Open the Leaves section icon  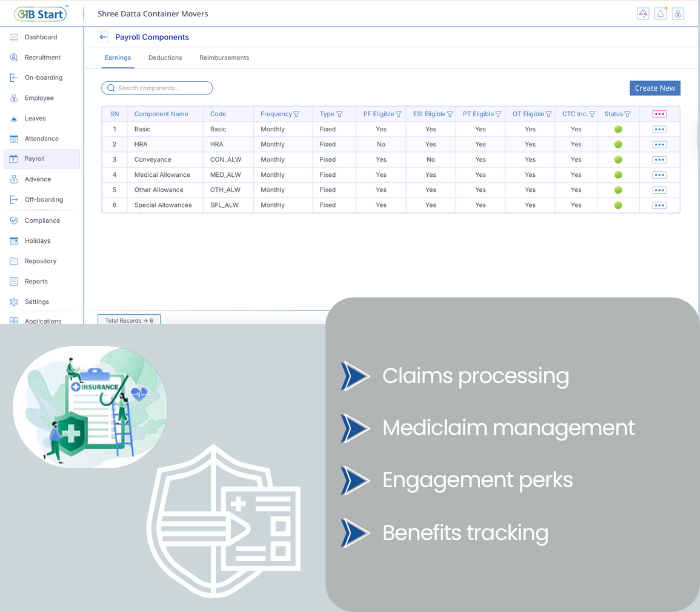point(14,118)
